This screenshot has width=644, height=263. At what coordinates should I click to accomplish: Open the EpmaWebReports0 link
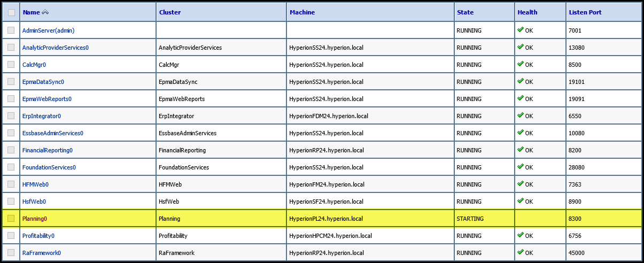(x=47, y=99)
